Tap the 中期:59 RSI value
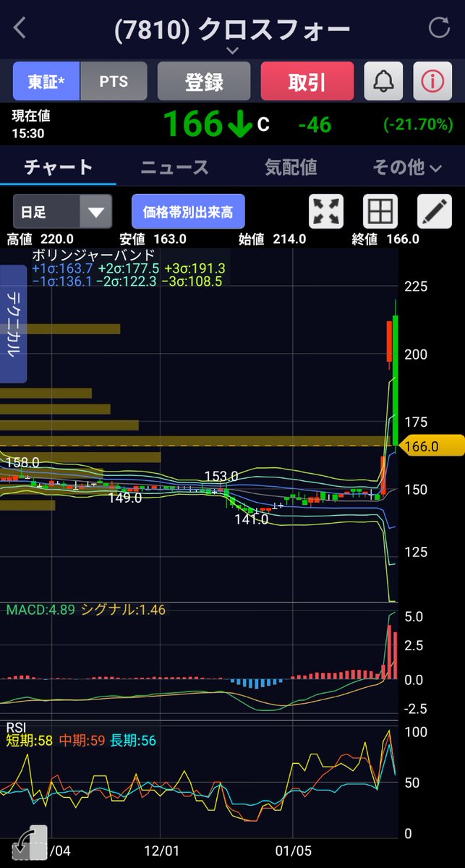465x868 pixels. [81, 741]
